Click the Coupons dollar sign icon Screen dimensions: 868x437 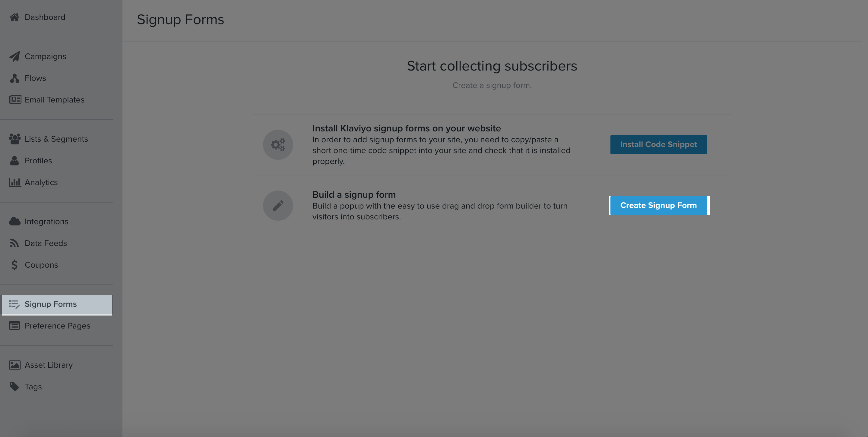point(14,265)
